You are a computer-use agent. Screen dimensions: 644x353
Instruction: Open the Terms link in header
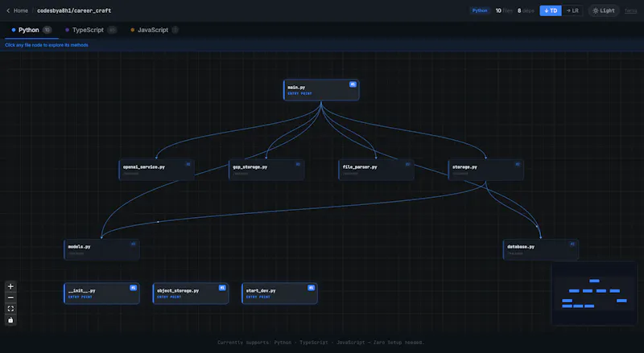tap(630, 10)
